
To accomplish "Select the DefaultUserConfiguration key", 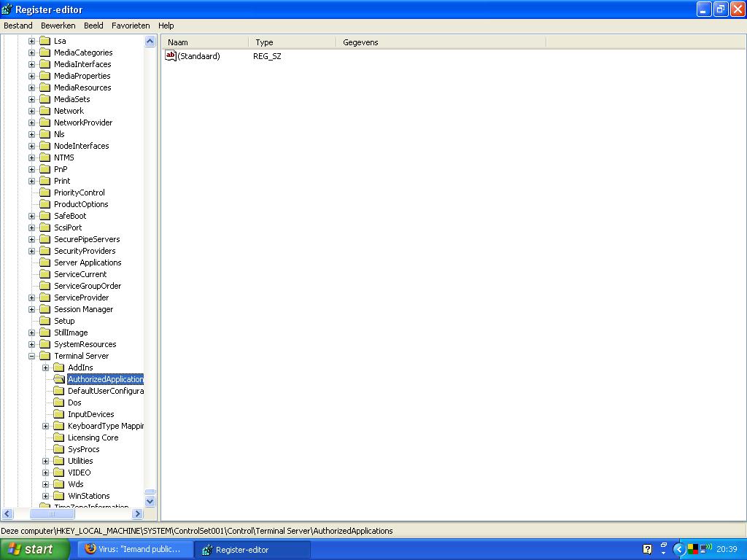I will point(105,391).
